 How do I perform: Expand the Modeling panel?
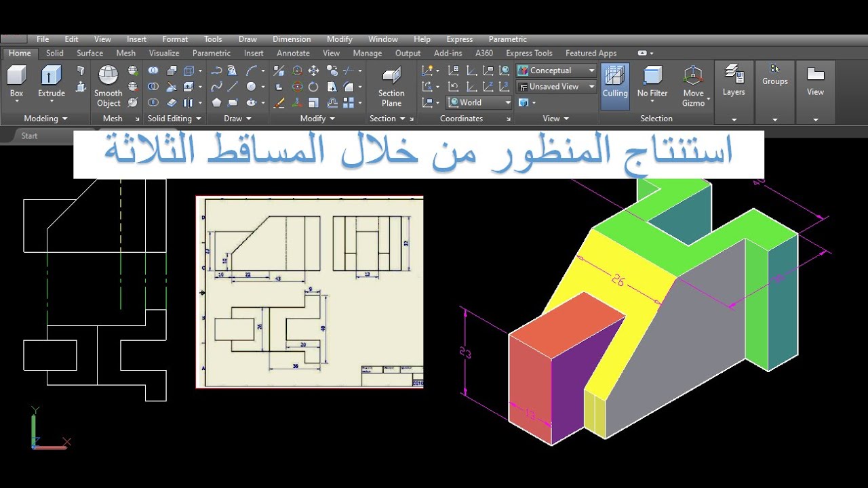point(45,119)
